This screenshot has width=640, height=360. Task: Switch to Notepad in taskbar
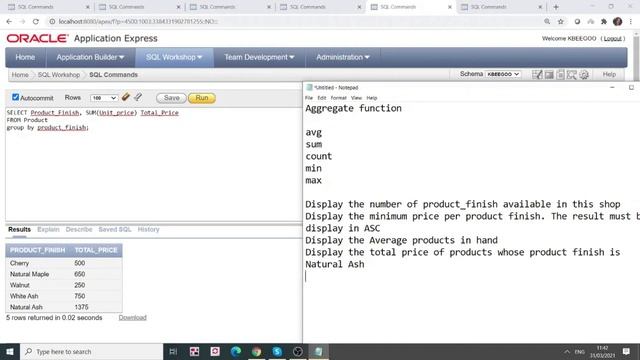(x=319, y=351)
